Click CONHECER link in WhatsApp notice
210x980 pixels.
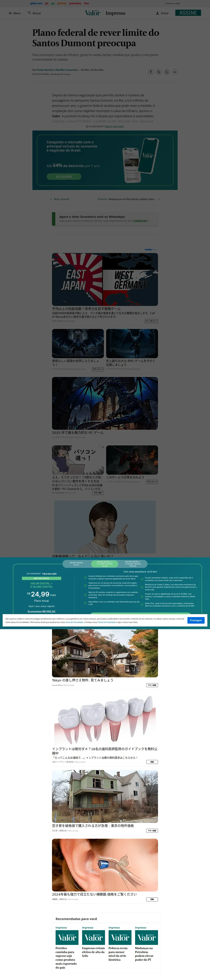[140, 221]
